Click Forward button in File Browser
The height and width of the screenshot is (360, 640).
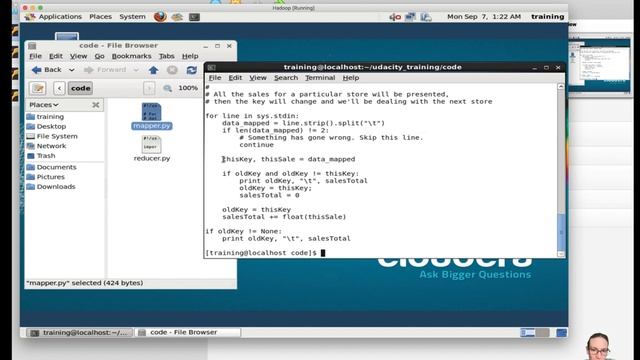click(x=105, y=70)
